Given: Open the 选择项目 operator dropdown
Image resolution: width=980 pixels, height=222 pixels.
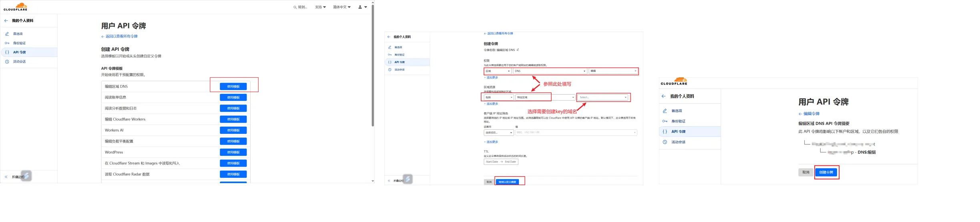Looking at the screenshot, I should click(498, 133).
